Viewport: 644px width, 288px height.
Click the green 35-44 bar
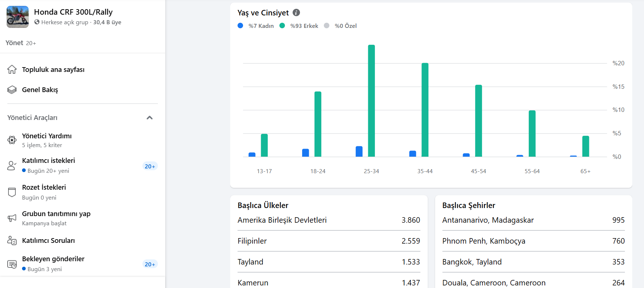coord(425,110)
